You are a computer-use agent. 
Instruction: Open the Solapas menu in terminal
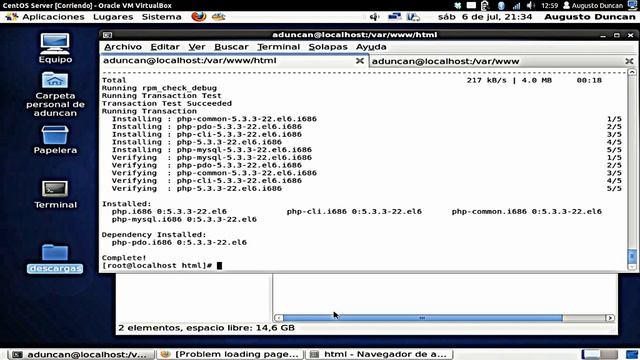(328, 47)
